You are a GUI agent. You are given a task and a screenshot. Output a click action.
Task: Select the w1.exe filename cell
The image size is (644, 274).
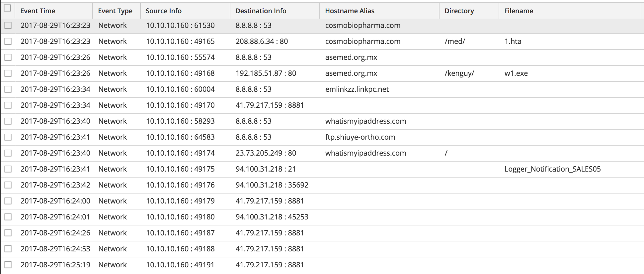coord(516,73)
